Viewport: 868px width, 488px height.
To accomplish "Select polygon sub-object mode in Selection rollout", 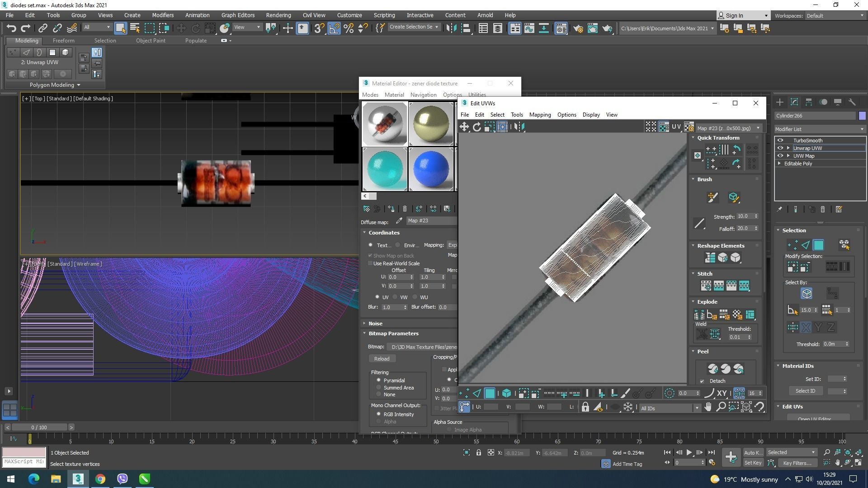I will (818, 245).
